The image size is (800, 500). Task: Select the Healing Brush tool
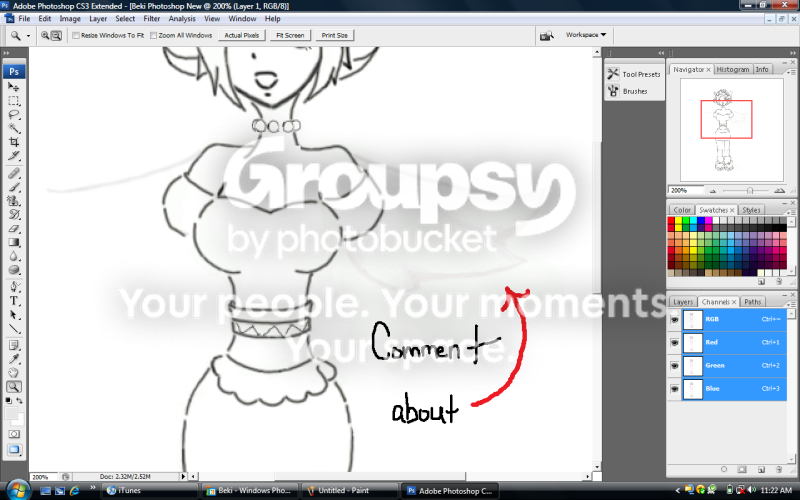14,174
